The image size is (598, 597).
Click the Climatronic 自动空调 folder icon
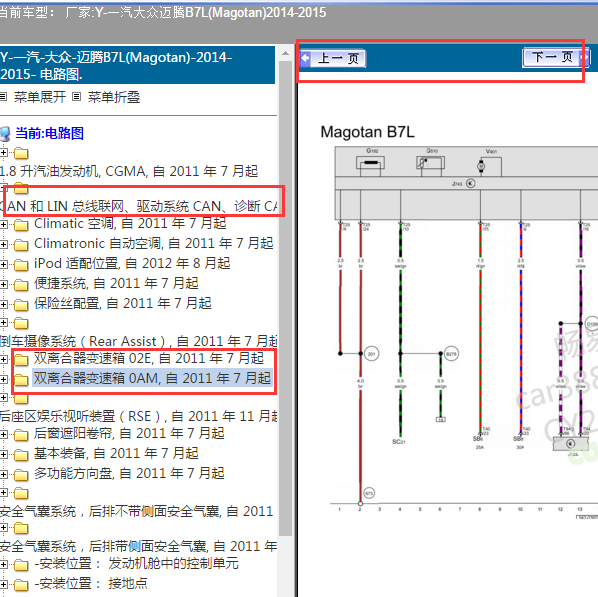pyautogui.click(x=21, y=245)
